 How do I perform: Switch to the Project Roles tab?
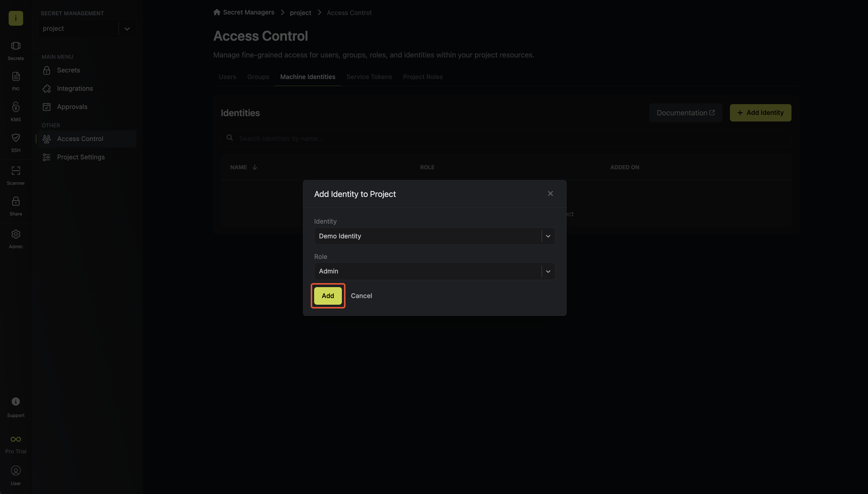point(423,77)
